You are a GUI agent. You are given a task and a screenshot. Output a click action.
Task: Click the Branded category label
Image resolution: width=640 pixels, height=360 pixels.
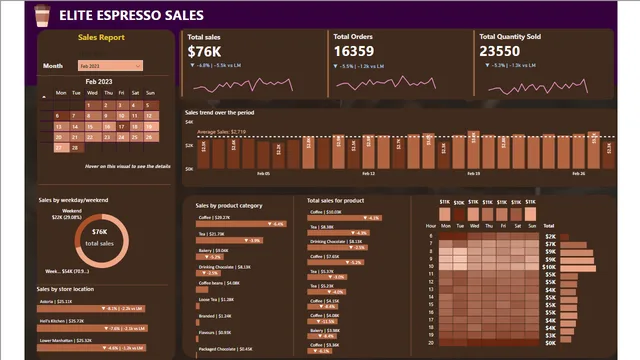[x=215, y=316]
